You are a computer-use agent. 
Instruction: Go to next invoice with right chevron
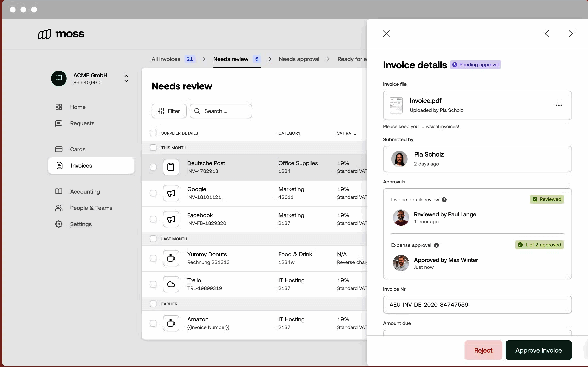pyautogui.click(x=571, y=34)
